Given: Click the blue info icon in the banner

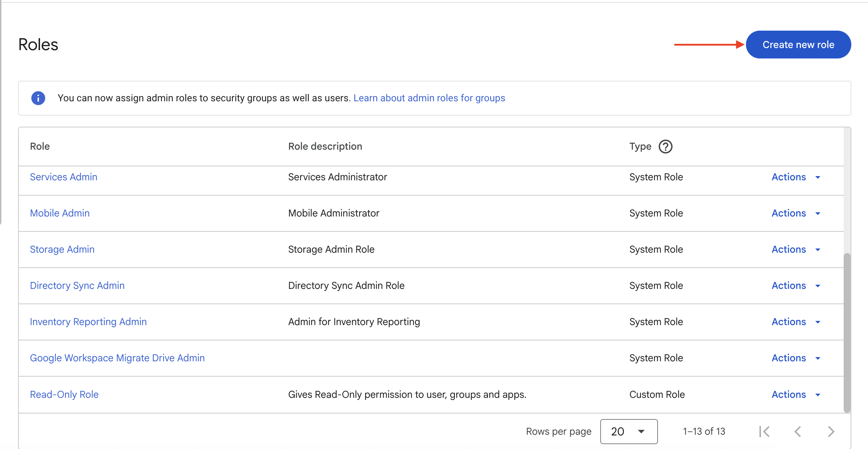Looking at the screenshot, I should point(38,98).
